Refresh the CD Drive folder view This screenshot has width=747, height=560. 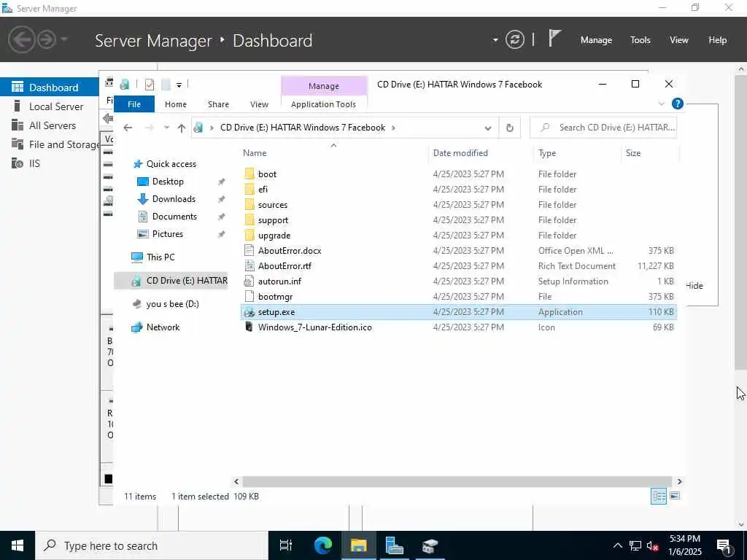pos(510,128)
